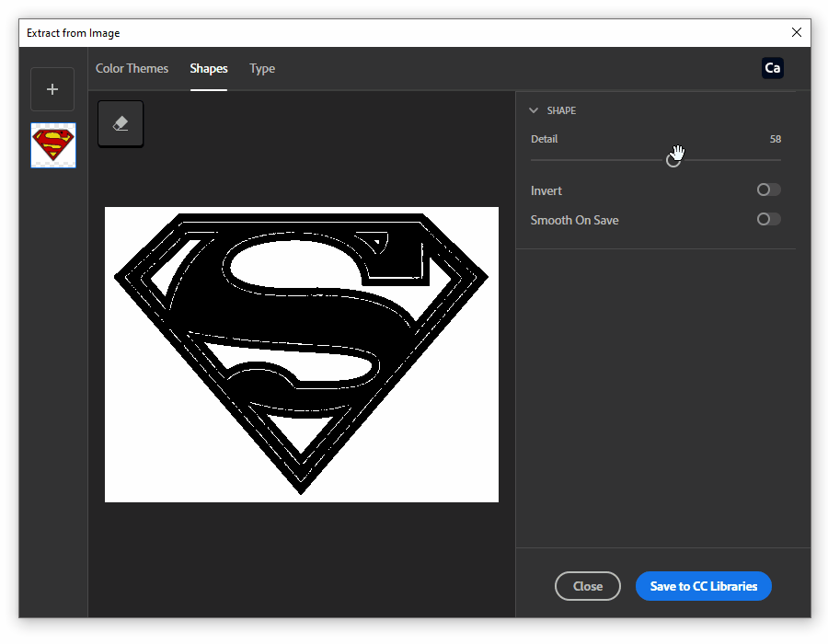The width and height of the screenshot is (828, 644).
Task: Select the eraser tool
Action: [121, 123]
